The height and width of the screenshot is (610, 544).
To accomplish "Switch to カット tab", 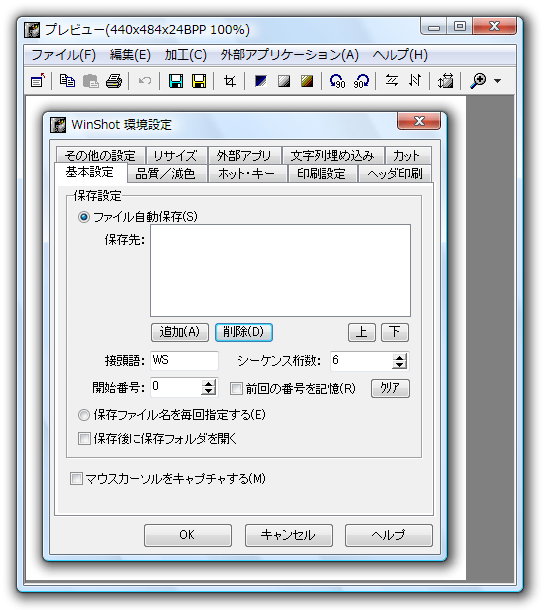I will (x=407, y=156).
